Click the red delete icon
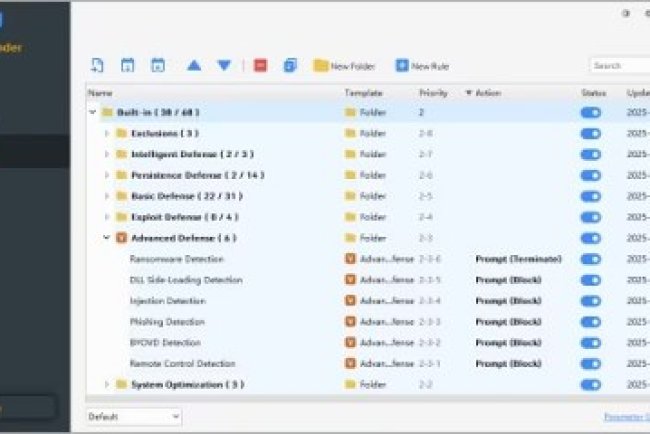650x434 pixels. point(260,65)
